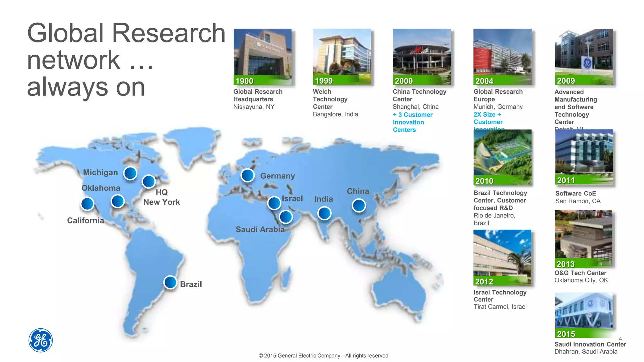Open the 1900 Global Research Headquarters photo
Screen dimensions: 644x362
[x=263, y=57]
